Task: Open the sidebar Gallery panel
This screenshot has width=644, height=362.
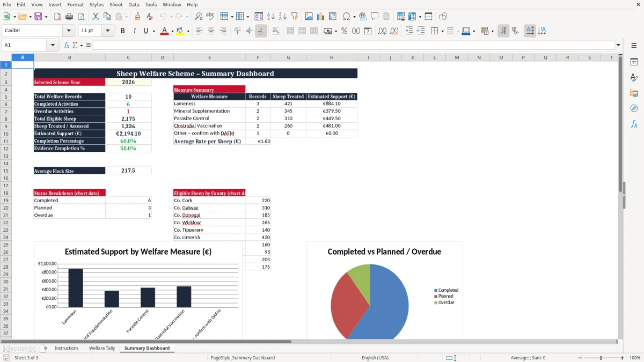Action: point(634,93)
